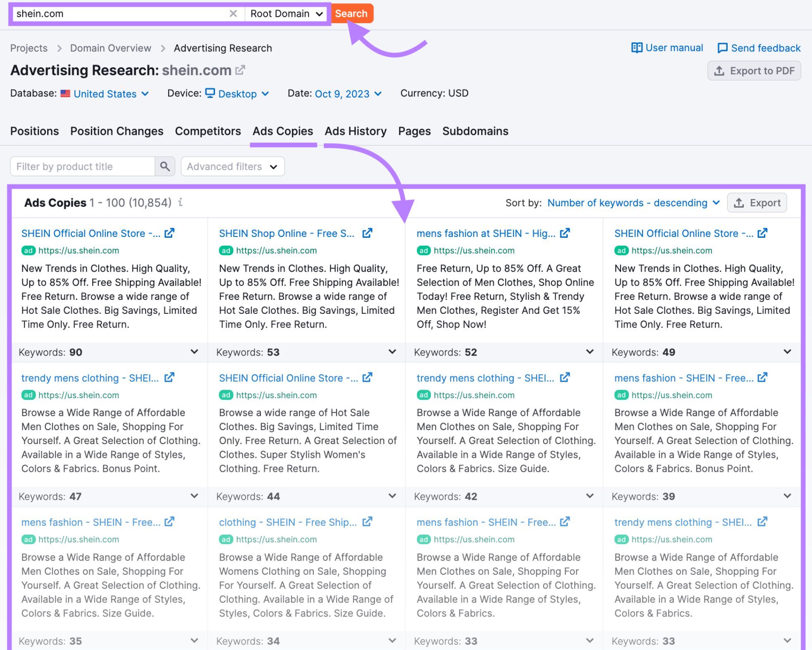This screenshot has height=650, width=812.
Task: Switch to the Competitors tab
Action: tap(208, 131)
